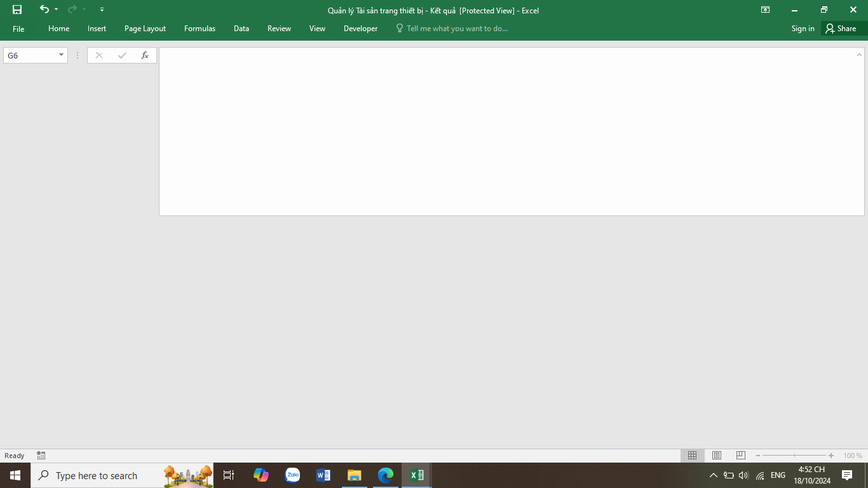Open Wi-Fi network settings in tray

[760, 475]
